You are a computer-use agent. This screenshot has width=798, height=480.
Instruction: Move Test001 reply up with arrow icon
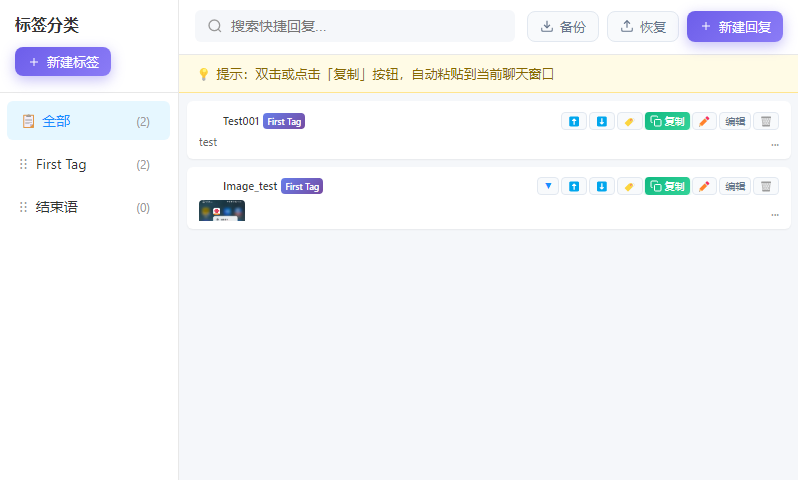click(574, 121)
